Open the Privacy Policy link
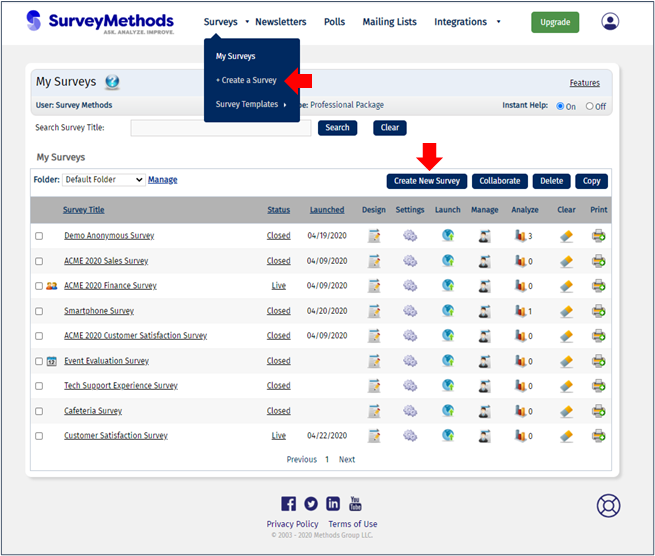This screenshot has width=655, height=556. pos(292,524)
